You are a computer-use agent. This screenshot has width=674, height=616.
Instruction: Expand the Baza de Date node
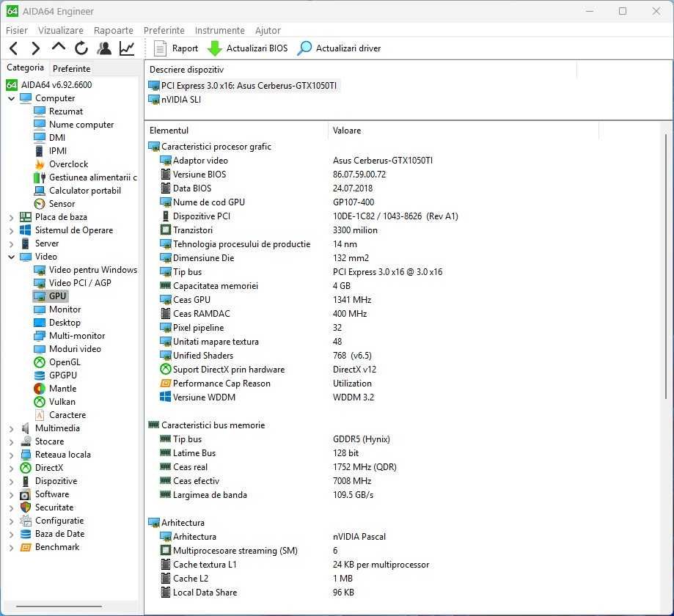[x=12, y=535]
